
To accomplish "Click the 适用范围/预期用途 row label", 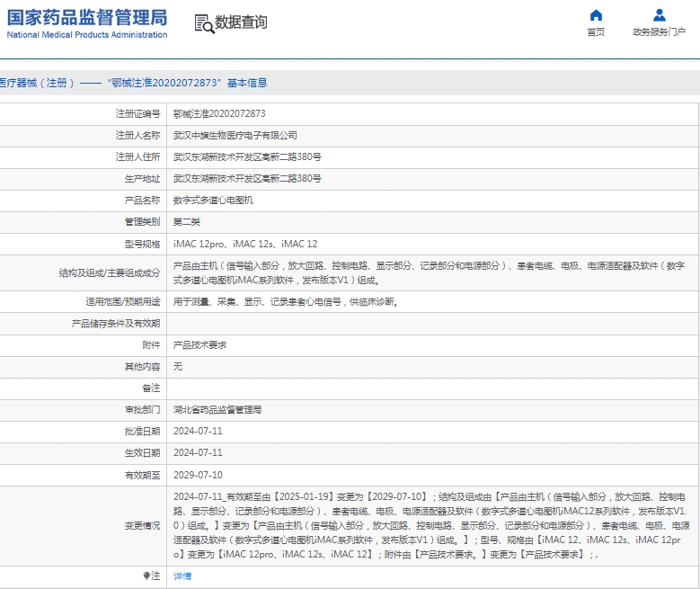I will [x=123, y=302].
